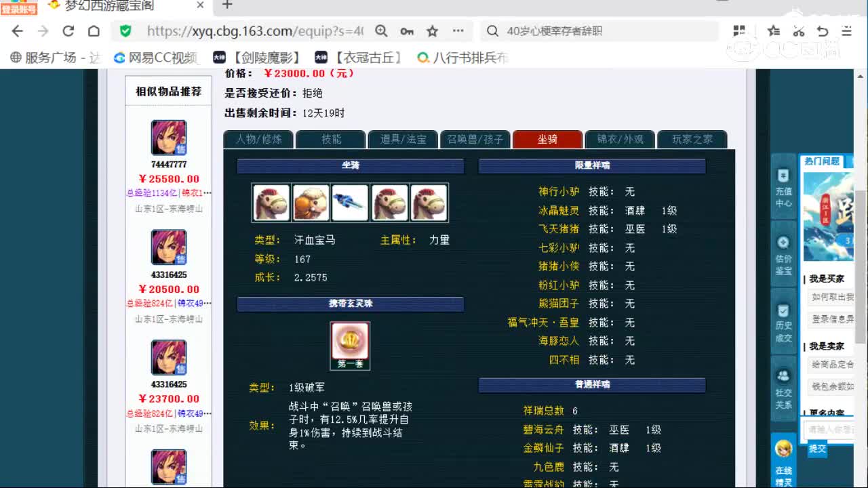This screenshot has height=488, width=868.
Task: Open the browser home icon
Action: (94, 31)
